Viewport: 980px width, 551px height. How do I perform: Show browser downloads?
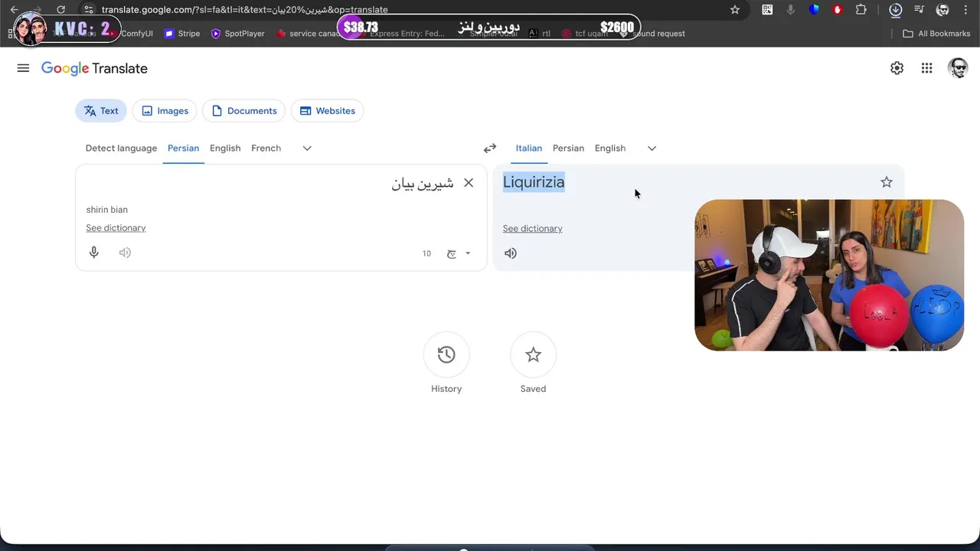click(x=896, y=10)
